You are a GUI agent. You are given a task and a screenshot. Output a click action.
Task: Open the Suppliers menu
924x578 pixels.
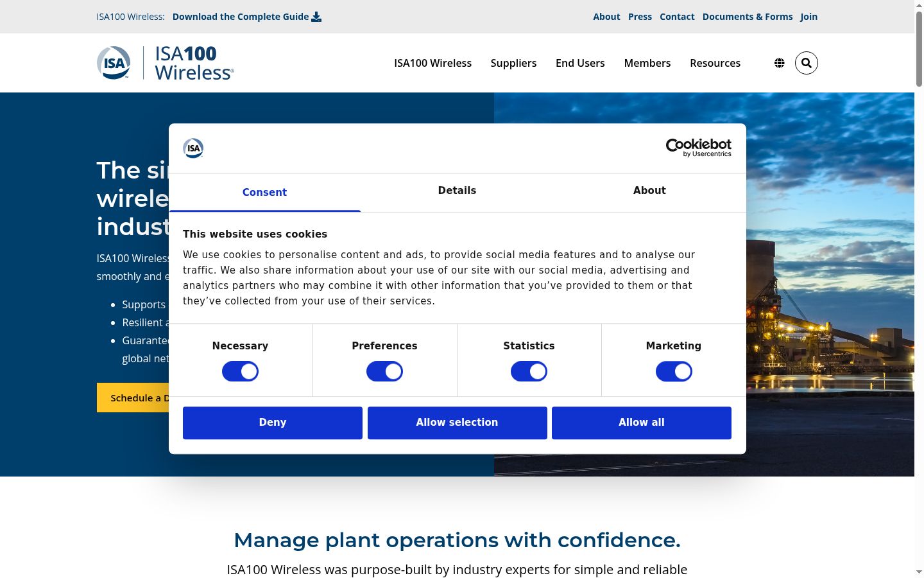(x=513, y=63)
